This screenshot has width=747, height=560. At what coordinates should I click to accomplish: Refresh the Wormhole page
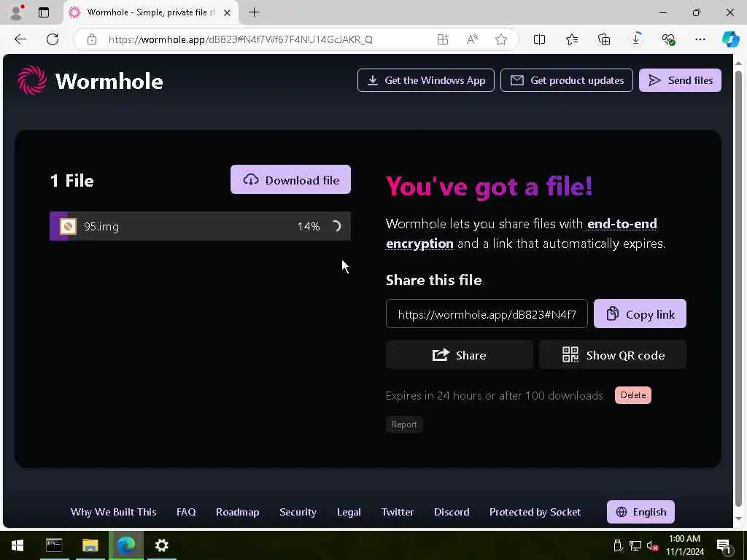pyautogui.click(x=53, y=39)
